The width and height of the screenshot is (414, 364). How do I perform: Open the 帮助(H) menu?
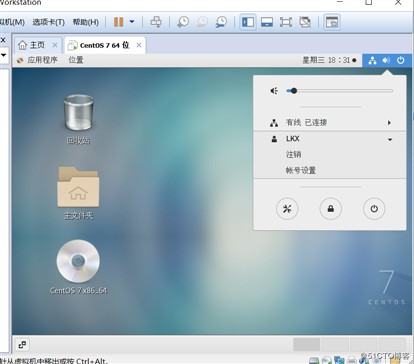tap(86, 22)
